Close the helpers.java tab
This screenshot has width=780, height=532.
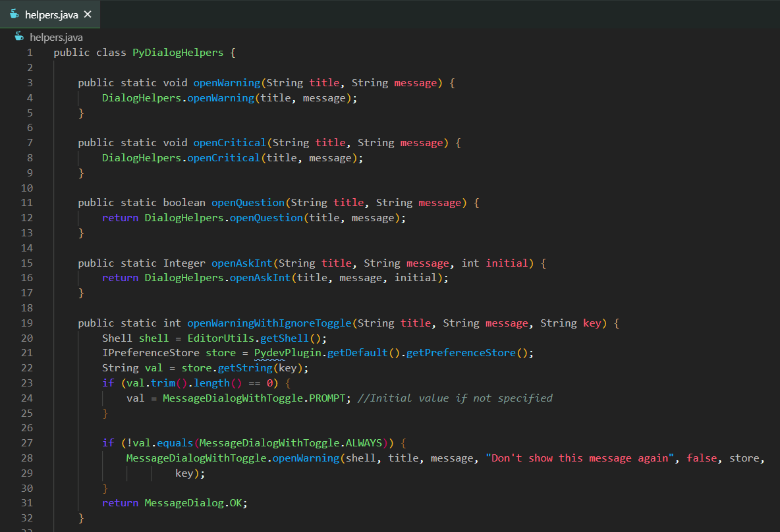[x=88, y=14]
